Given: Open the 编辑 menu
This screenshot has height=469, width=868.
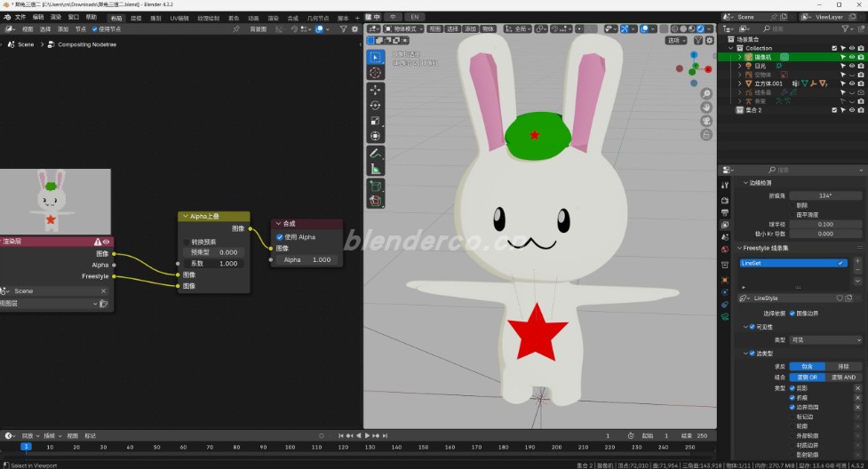Looking at the screenshot, I should (x=38, y=17).
